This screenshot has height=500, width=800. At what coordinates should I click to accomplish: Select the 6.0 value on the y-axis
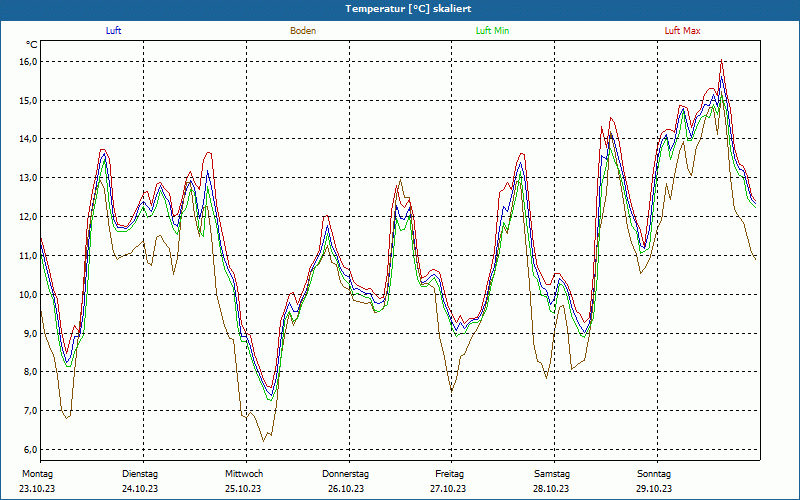coord(30,449)
